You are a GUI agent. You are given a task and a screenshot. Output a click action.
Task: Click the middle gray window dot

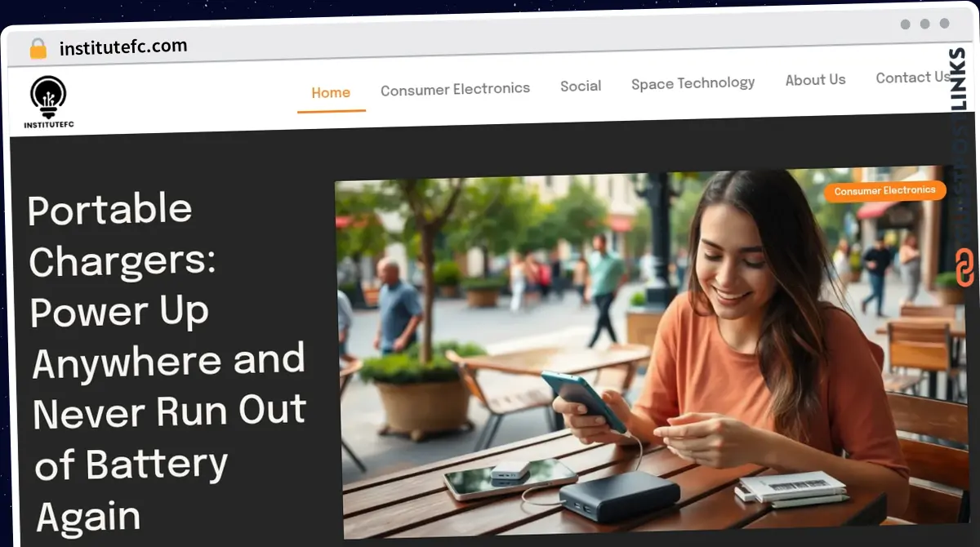pos(925,24)
